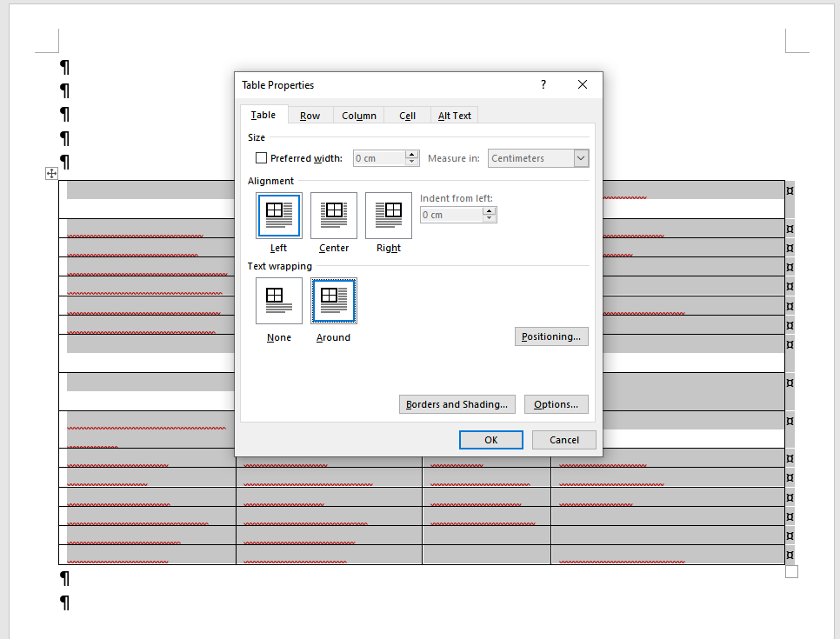Click the Right alignment label
Image resolution: width=840 pixels, height=639 pixels.
tap(389, 248)
